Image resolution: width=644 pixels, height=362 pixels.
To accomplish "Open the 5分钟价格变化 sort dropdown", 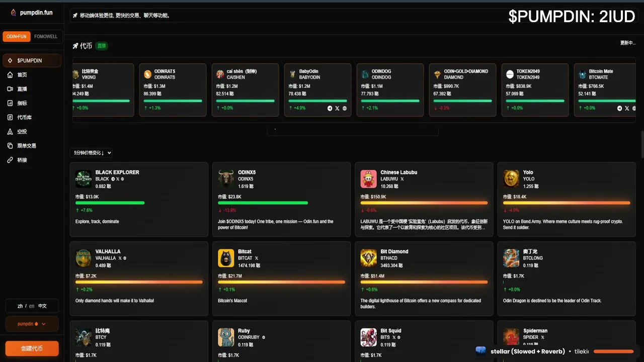I will (x=92, y=153).
